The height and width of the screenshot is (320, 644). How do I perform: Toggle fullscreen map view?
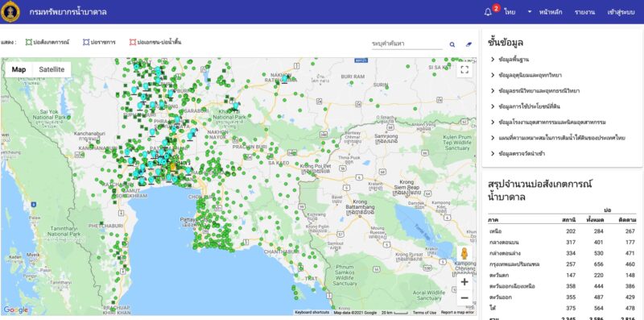point(464,69)
